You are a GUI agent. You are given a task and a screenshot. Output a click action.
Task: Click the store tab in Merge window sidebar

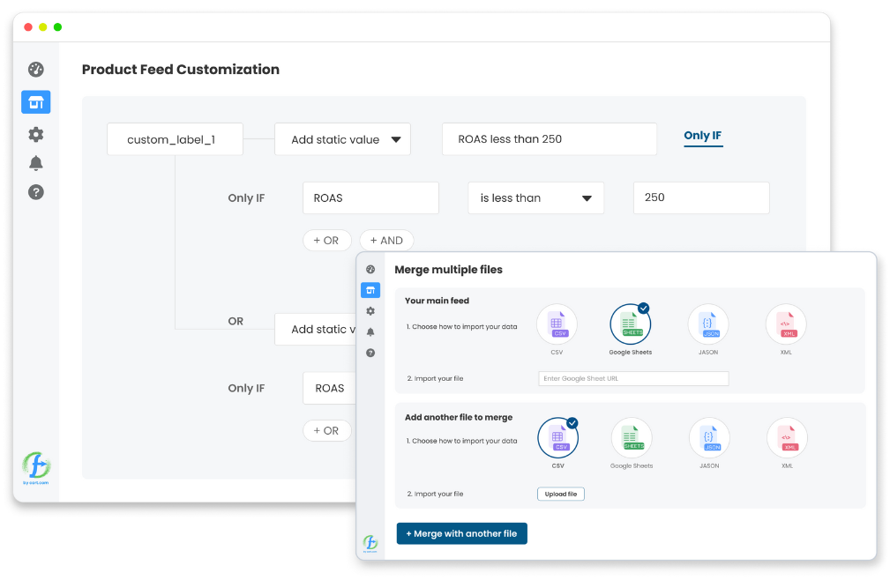(x=370, y=290)
